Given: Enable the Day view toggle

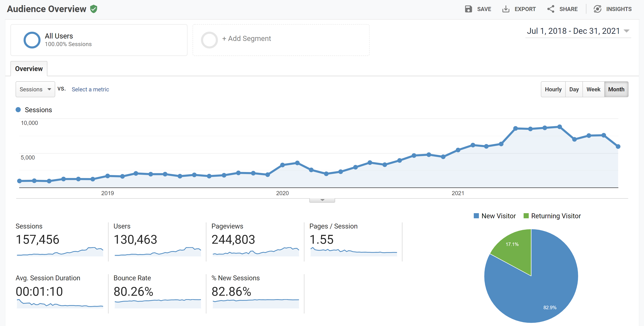Looking at the screenshot, I should pyautogui.click(x=574, y=89).
